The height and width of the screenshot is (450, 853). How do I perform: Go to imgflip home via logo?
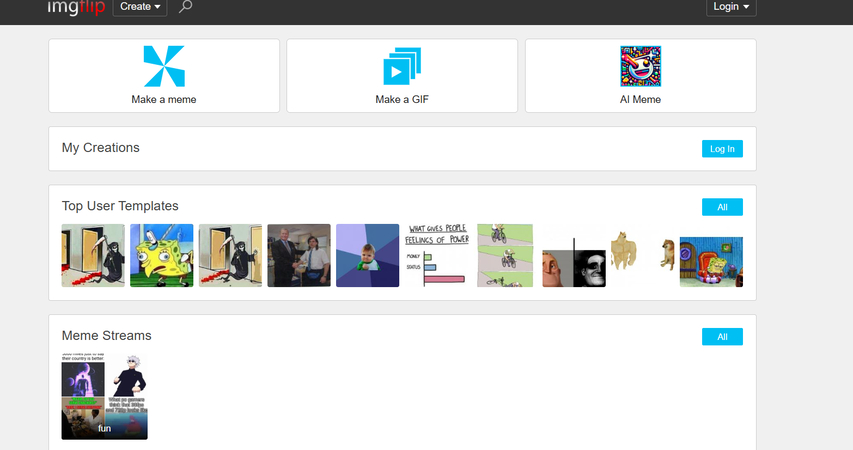pos(76,7)
